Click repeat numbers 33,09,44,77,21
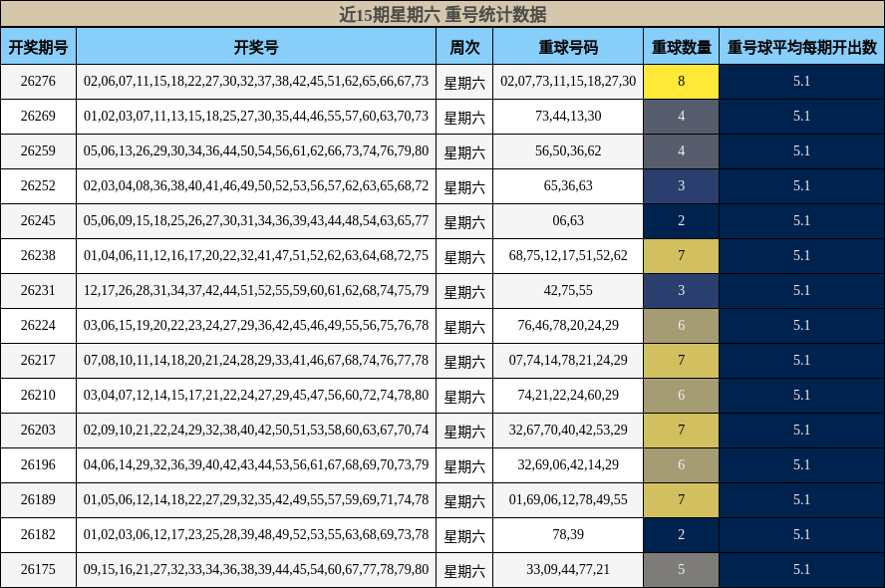The image size is (885, 588). [x=568, y=569]
